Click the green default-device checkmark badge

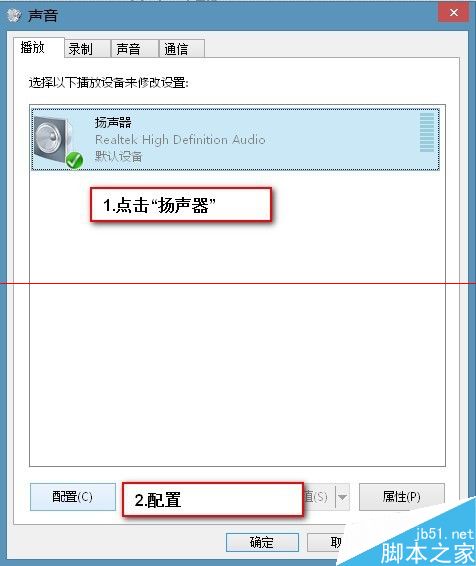74,160
